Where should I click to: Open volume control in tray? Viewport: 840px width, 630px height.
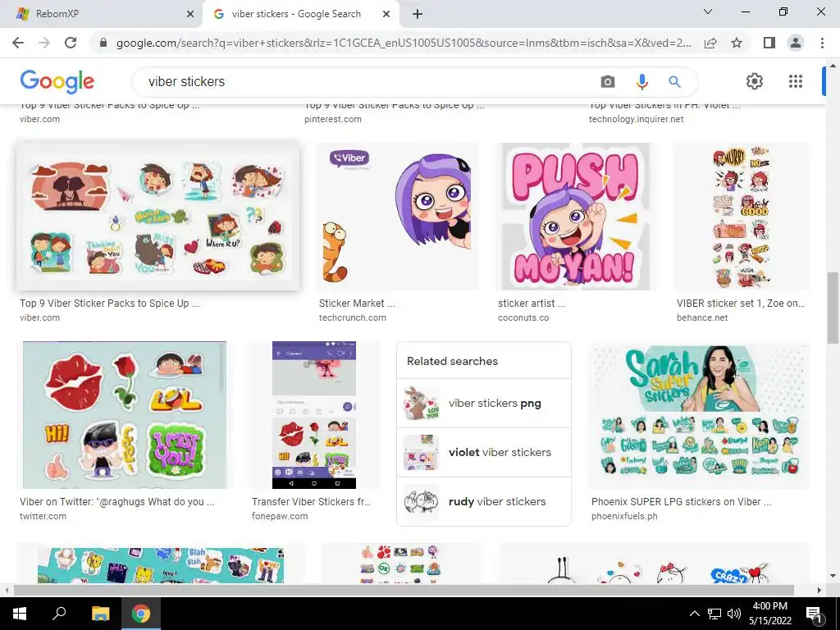pyautogui.click(x=734, y=614)
